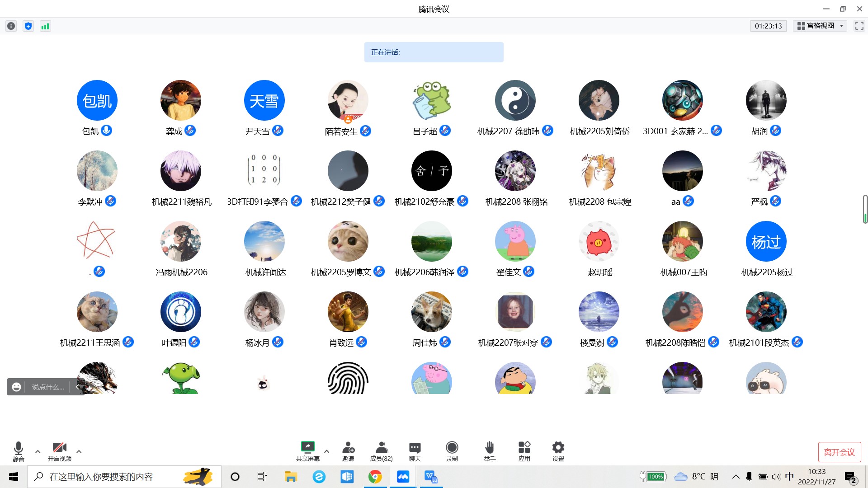Check the green network signal icon
Viewport: 868px width, 488px height.
pos(45,26)
